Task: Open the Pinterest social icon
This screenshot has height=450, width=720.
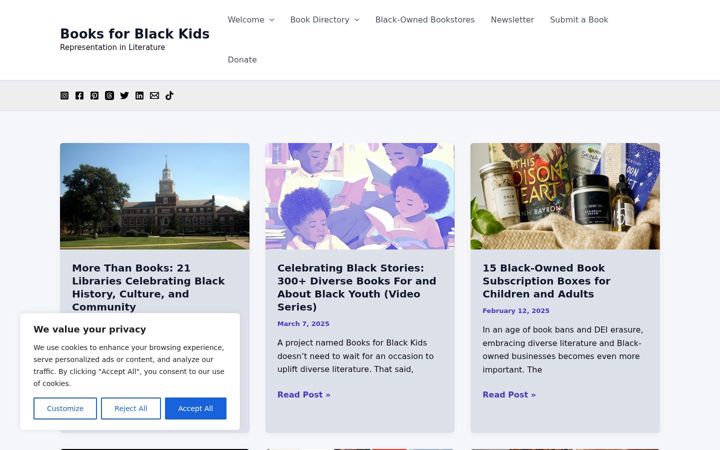Action: [x=94, y=96]
